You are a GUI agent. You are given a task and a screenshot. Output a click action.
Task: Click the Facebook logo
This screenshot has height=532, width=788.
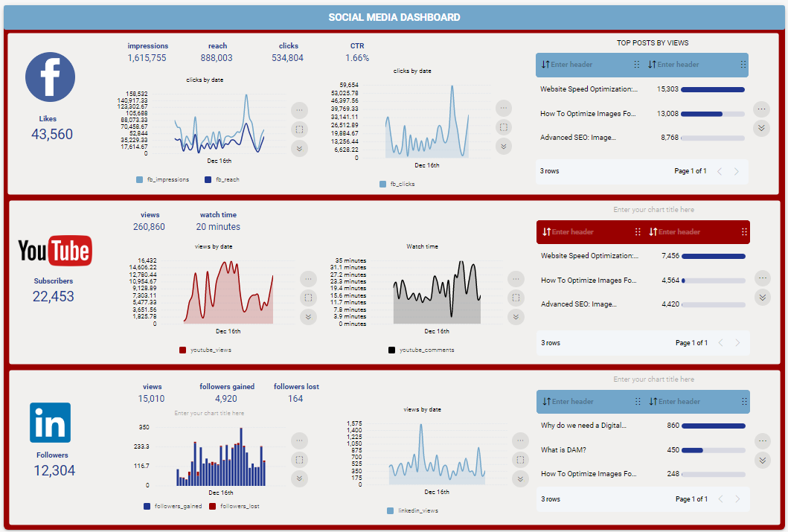tap(51, 77)
